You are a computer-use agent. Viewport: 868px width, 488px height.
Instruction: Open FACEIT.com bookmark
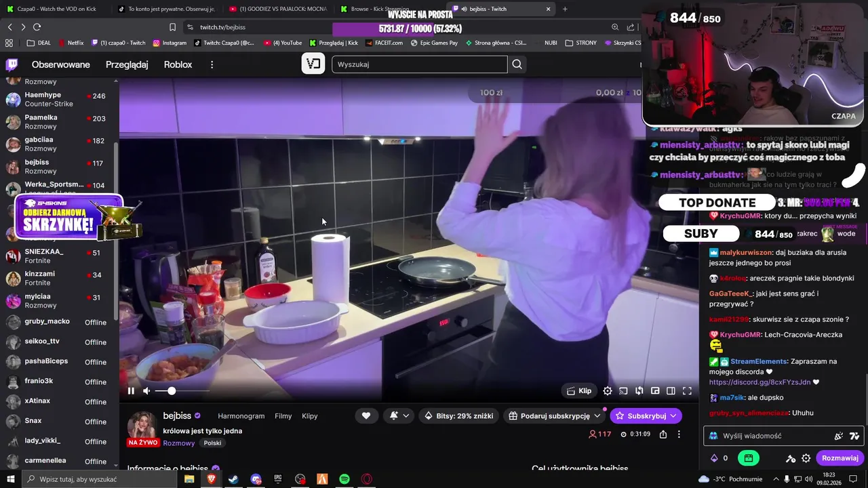click(x=384, y=43)
